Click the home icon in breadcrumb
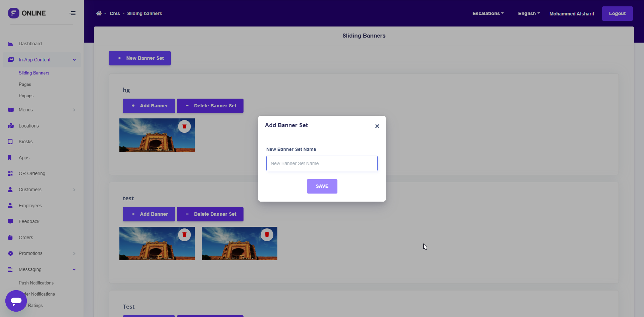This screenshot has width=644, height=317. pyautogui.click(x=99, y=13)
